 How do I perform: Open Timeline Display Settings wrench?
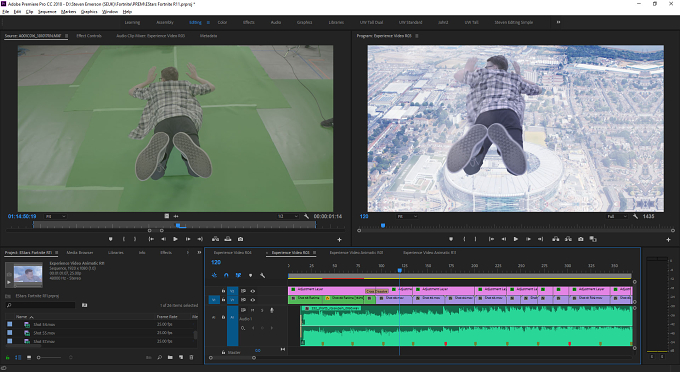pyautogui.click(x=262, y=275)
